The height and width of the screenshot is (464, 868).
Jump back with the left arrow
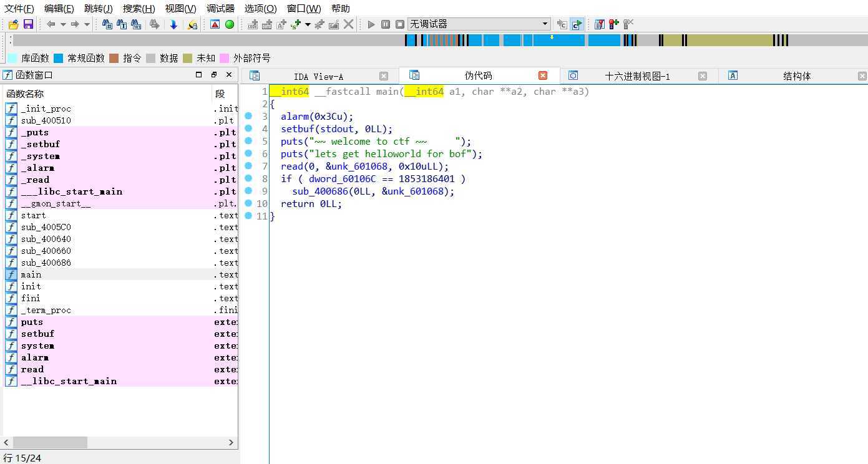coord(51,24)
